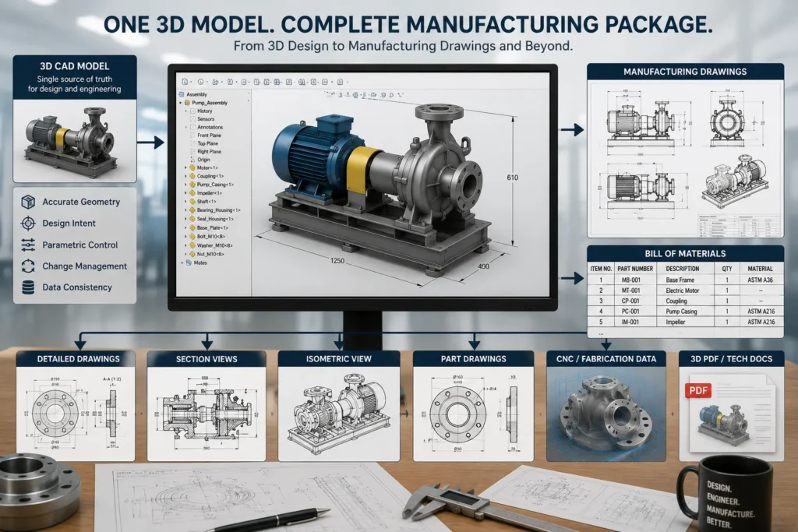Image resolution: width=798 pixels, height=532 pixels.
Task: Click the BILL OF MATERIALS header
Action: click(686, 253)
